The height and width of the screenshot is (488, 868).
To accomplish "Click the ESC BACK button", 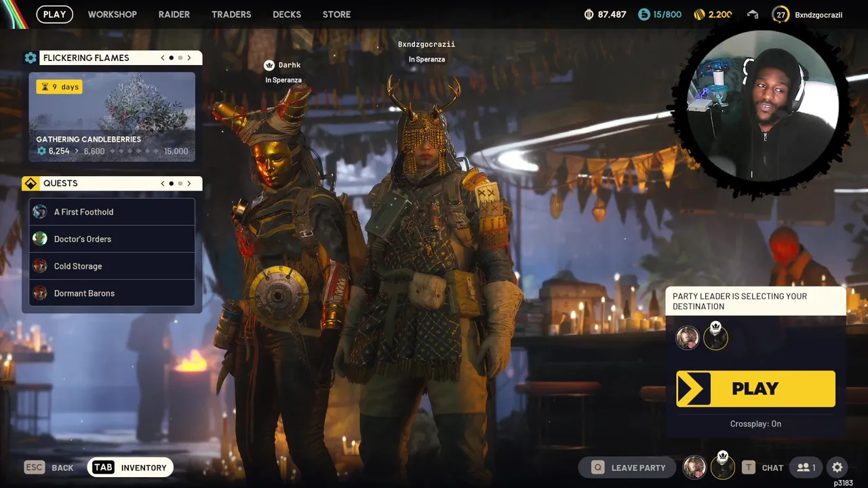I will 49,468.
